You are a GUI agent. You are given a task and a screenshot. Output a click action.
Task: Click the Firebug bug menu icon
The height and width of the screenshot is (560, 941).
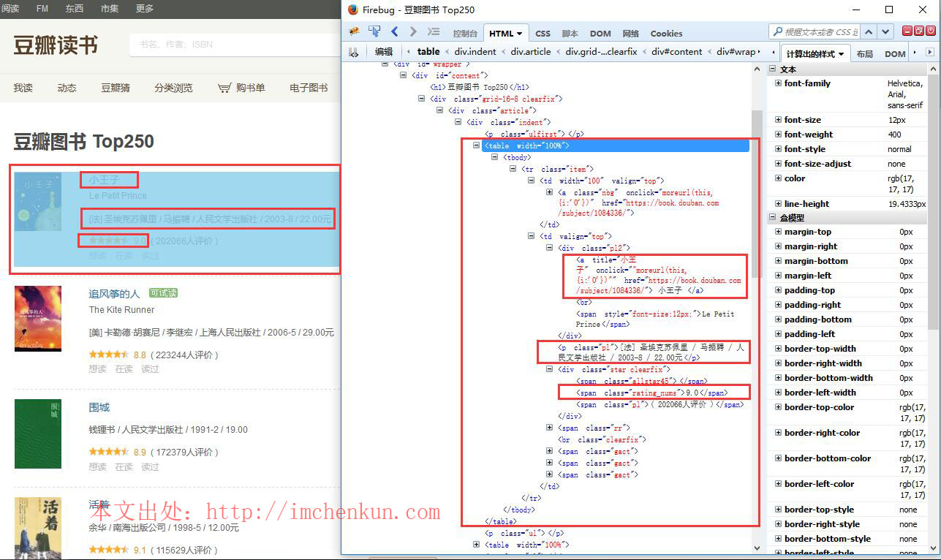355,31
